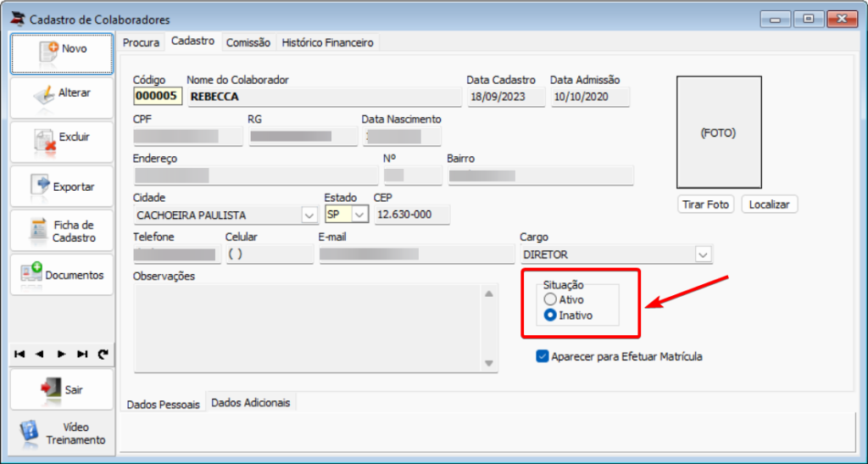
Task: Click the CEP field 12.630-000
Action: 412,215
